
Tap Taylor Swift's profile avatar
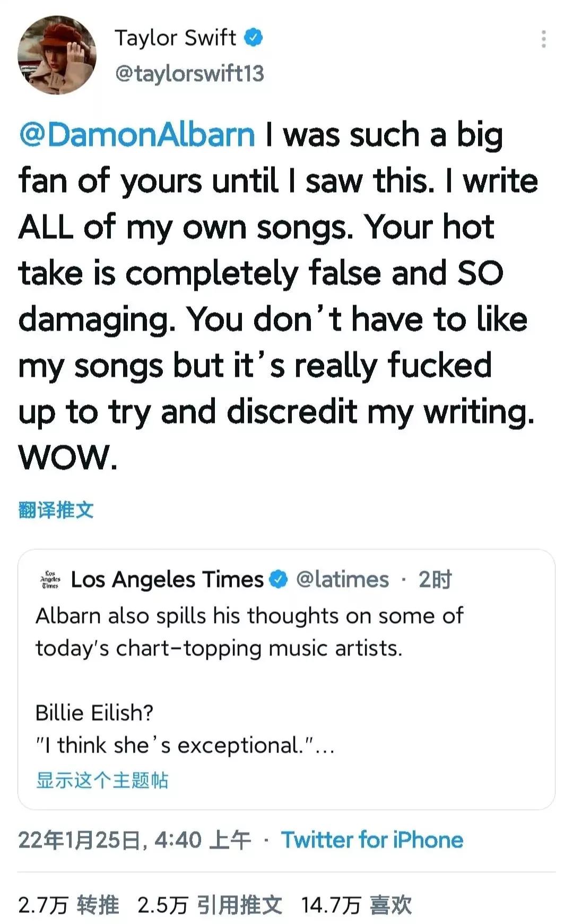[57, 55]
